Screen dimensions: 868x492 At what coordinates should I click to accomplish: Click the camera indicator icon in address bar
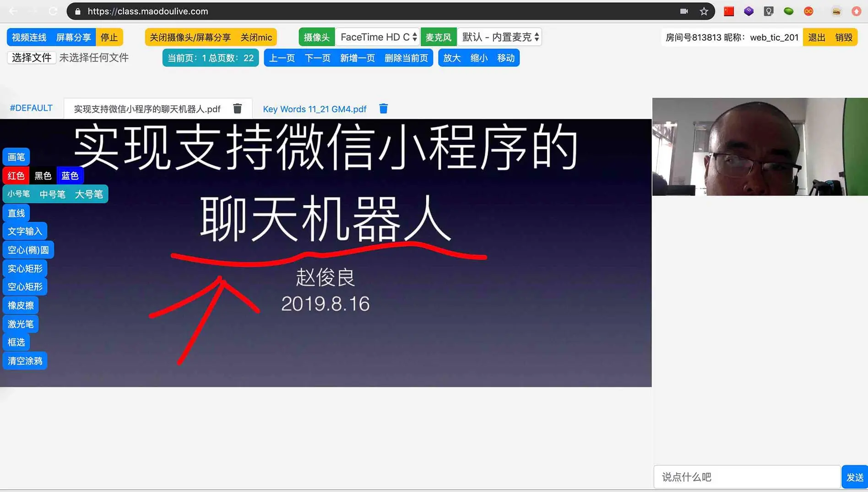[684, 11]
